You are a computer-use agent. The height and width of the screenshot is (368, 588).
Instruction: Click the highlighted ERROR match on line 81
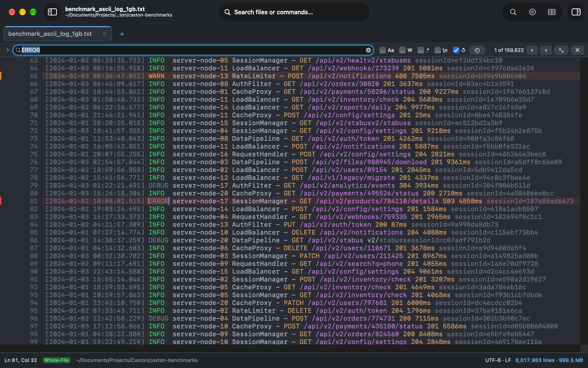158,201
